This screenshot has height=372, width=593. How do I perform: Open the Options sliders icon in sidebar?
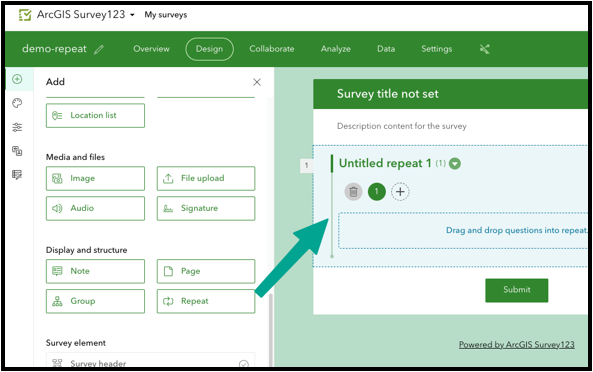pyautogui.click(x=17, y=127)
